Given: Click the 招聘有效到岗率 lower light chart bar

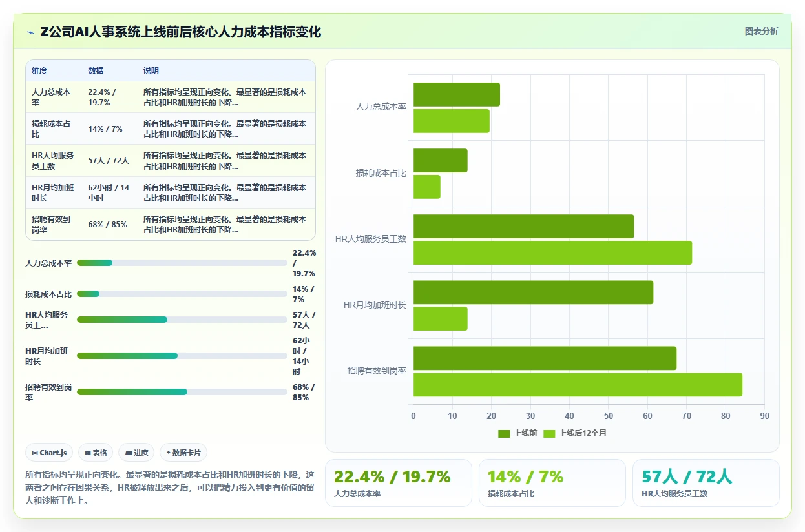Looking at the screenshot, I should click(578, 385).
